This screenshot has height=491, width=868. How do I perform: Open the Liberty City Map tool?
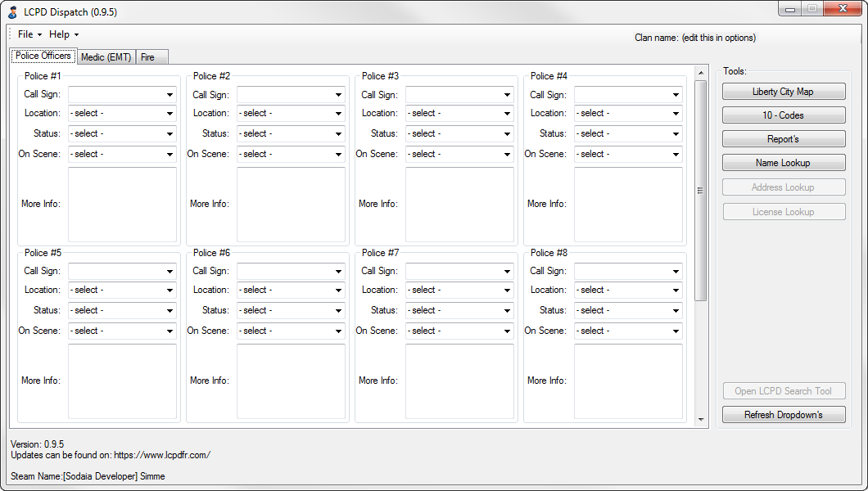pyautogui.click(x=783, y=92)
